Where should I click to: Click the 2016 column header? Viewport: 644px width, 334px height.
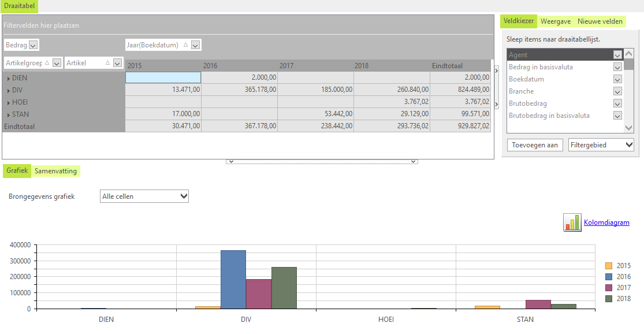point(240,66)
